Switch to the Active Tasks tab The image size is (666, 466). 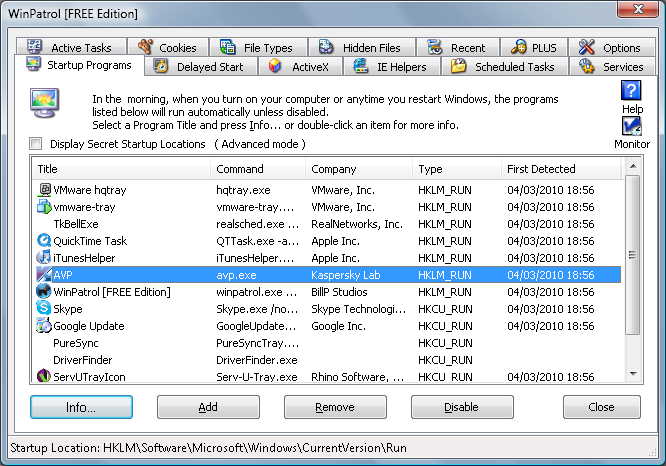tap(71, 47)
